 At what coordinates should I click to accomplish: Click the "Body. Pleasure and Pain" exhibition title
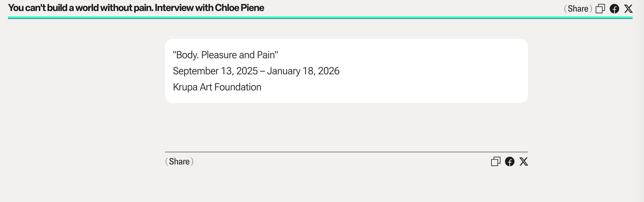pos(225,55)
